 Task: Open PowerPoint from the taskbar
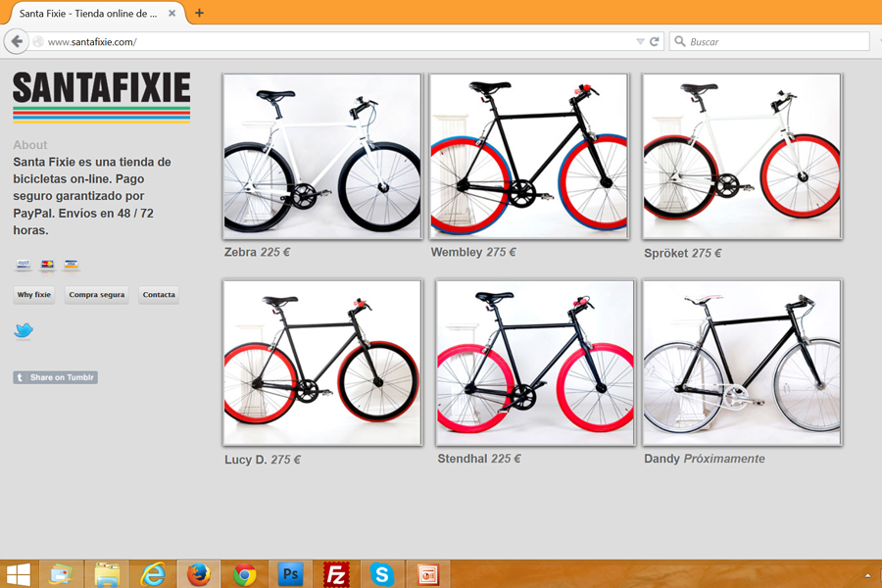point(427,574)
